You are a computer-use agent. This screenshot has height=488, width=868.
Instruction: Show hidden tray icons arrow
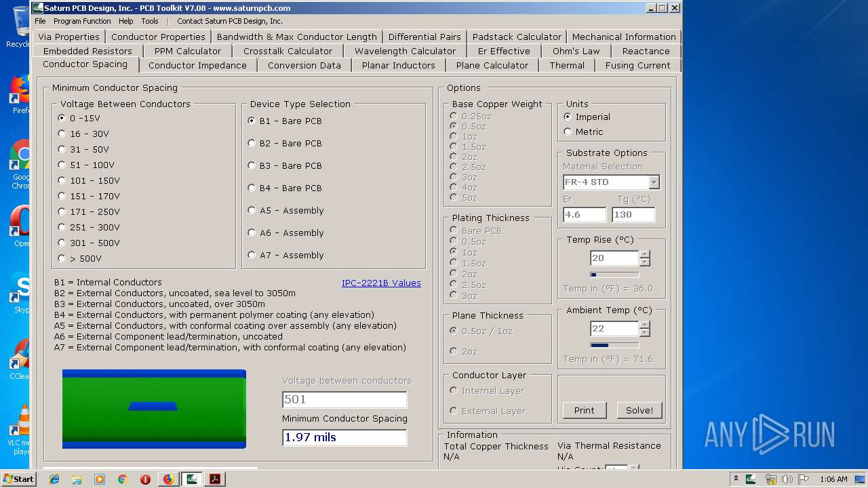(736, 479)
